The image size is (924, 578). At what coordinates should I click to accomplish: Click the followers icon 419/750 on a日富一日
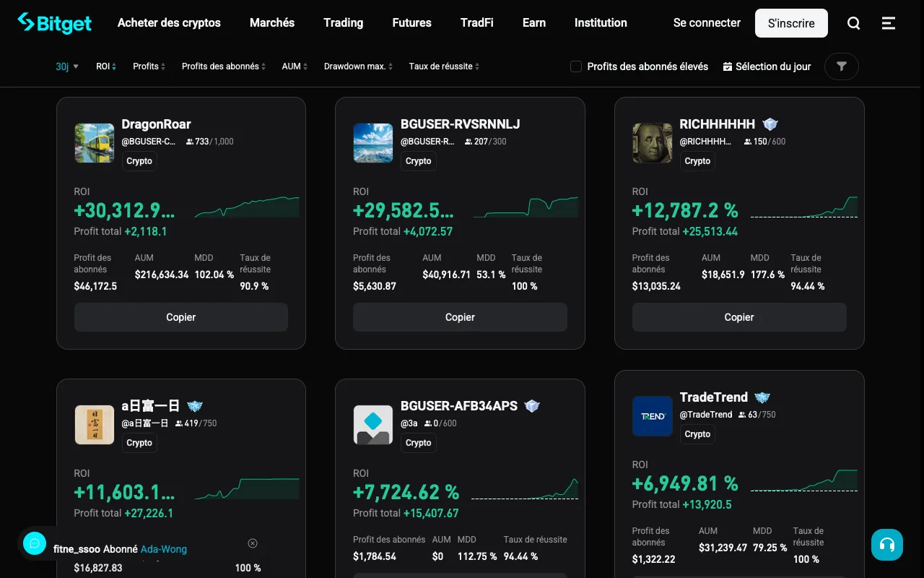[x=178, y=423]
